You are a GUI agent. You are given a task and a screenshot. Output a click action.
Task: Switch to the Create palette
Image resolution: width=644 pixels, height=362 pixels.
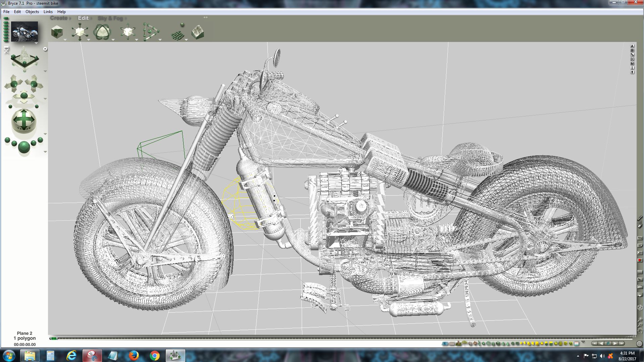pyautogui.click(x=59, y=18)
